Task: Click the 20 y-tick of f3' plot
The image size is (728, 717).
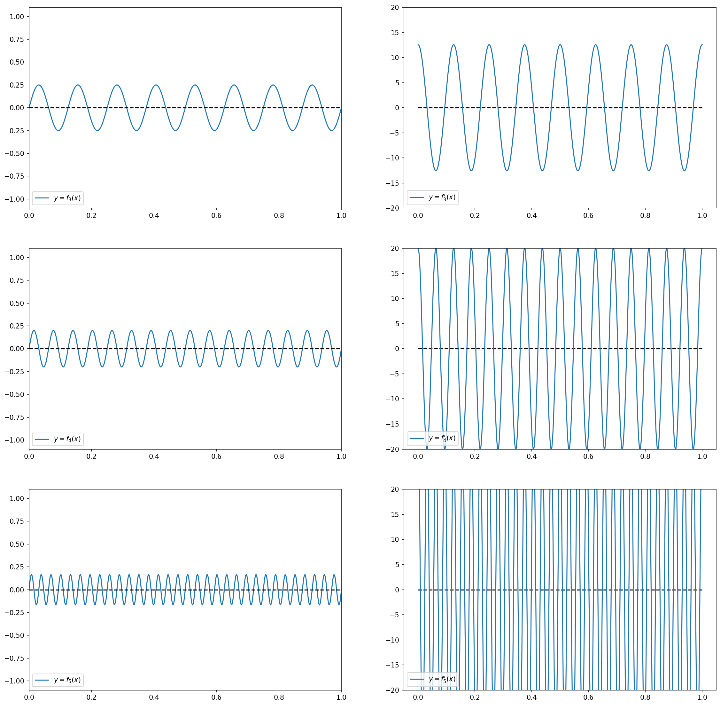Action: (x=395, y=8)
